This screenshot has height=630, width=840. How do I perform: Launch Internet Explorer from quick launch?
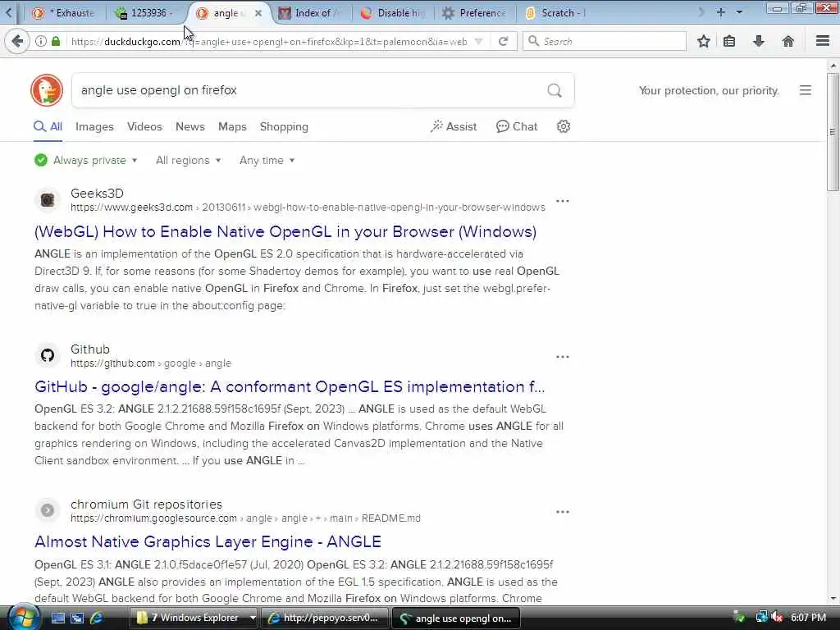(x=97, y=618)
